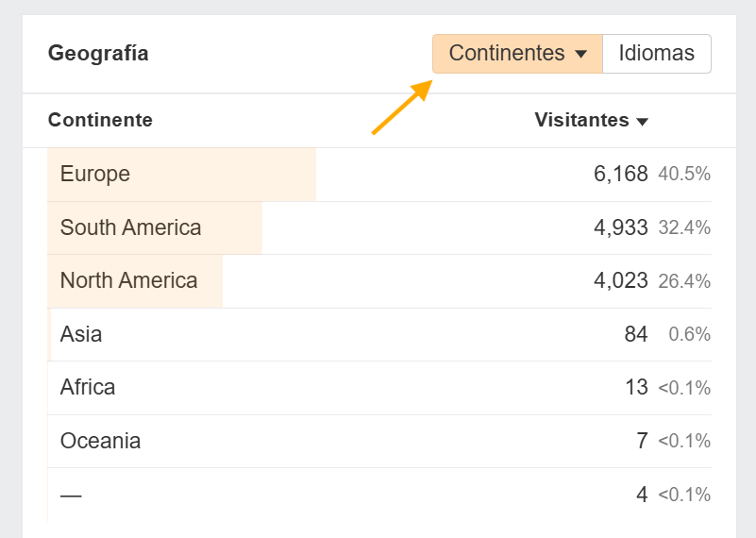Screen dimensions: 756x538
Task: Click Asia's 84 visitor count
Action: (x=636, y=334)
